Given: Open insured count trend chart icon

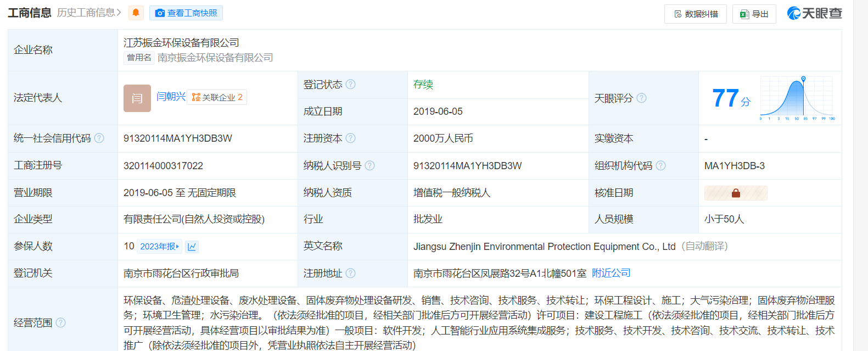Looking at the screenshot, I should tap(192, 247).
